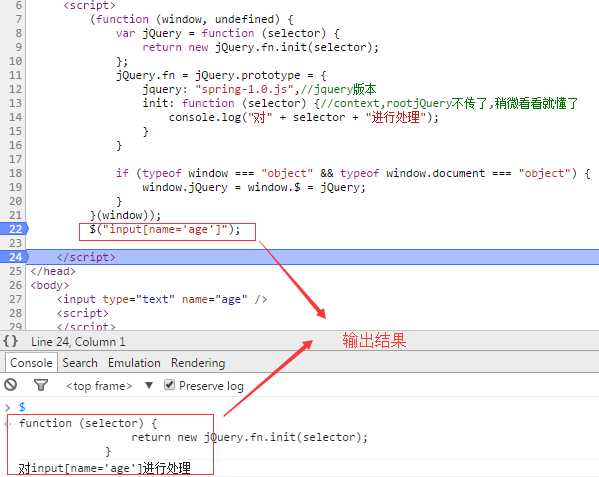Click the <body> tag on line 26
This screenshot has width=599, height=477.
[x=50, y=285]
